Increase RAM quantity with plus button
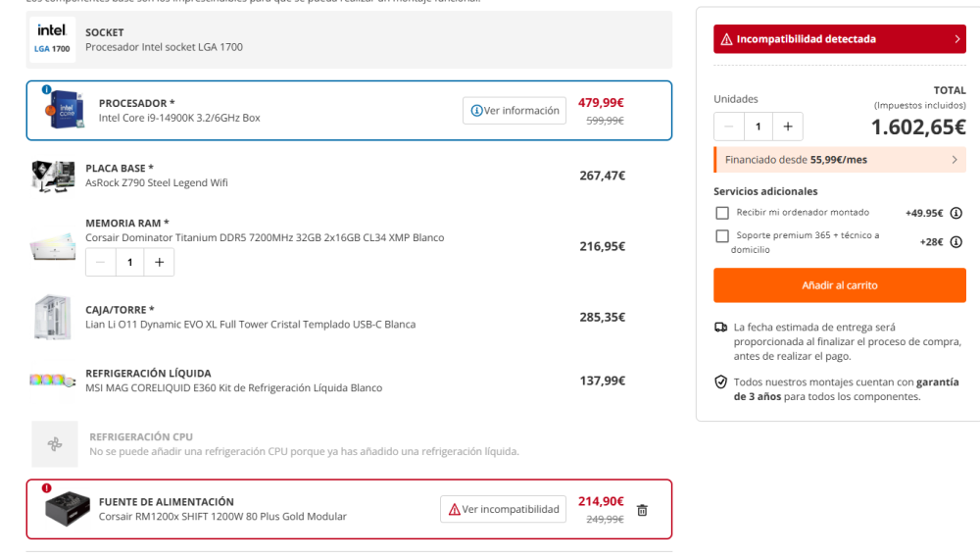 point(160,263)
